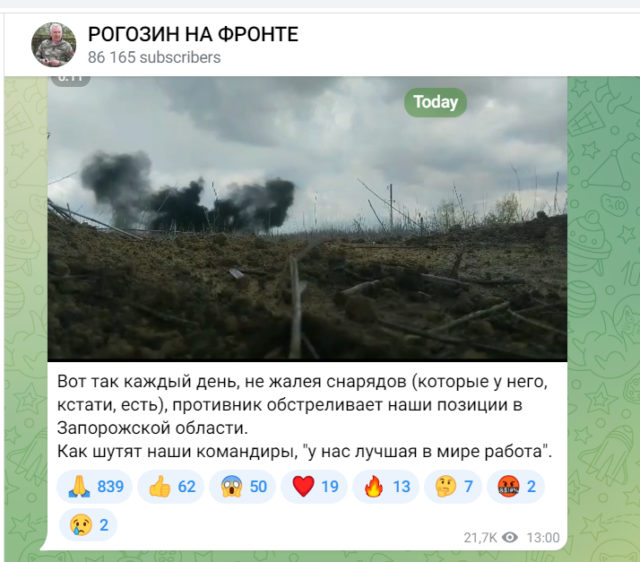Play the video with smoke explosions
Image resolution: width=640 pixels, height=562 pixels.
[307, 219]
